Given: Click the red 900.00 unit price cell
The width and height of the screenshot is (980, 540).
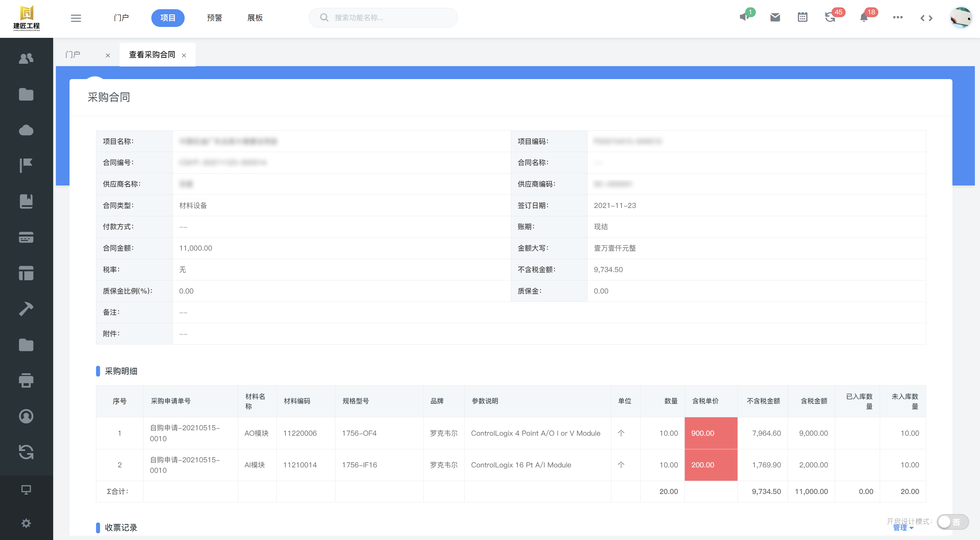Looking at the screenshot, I should [x=711, y=433].
